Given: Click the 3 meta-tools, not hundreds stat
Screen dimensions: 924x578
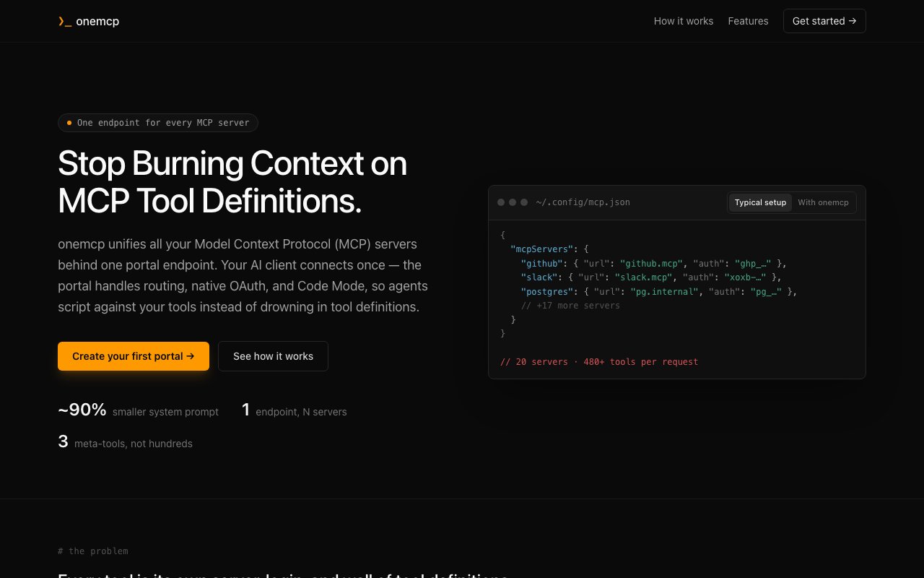Looking at the screenshot, I should 125,442.
